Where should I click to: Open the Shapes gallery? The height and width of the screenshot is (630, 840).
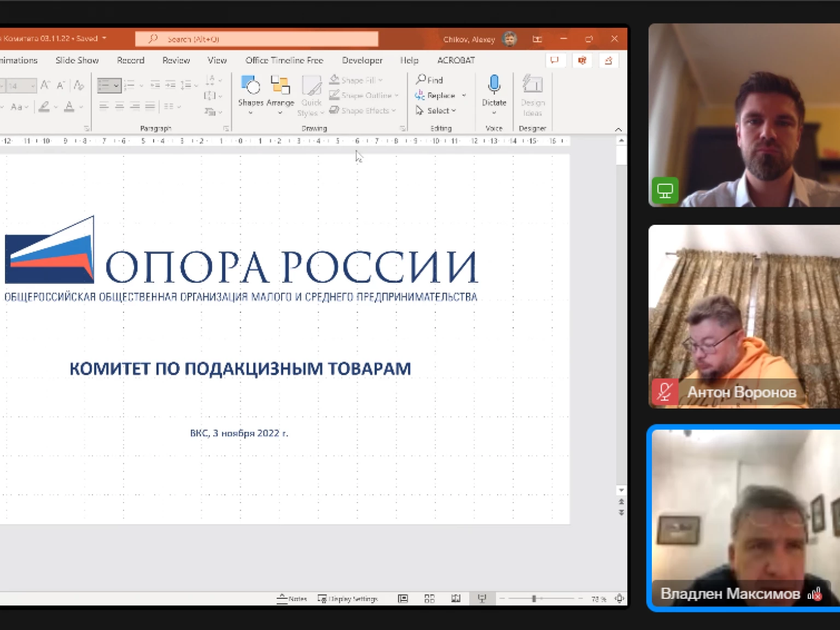pos(250,94)
